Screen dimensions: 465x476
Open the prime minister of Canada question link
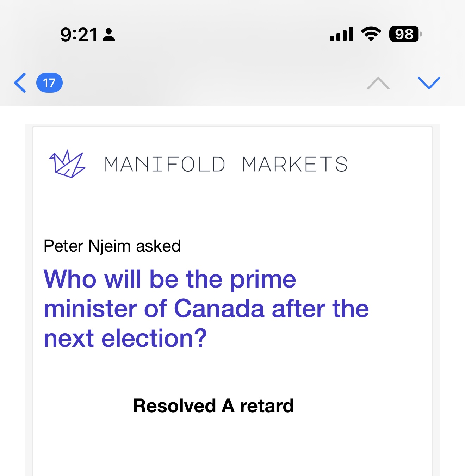pos(206,308)
